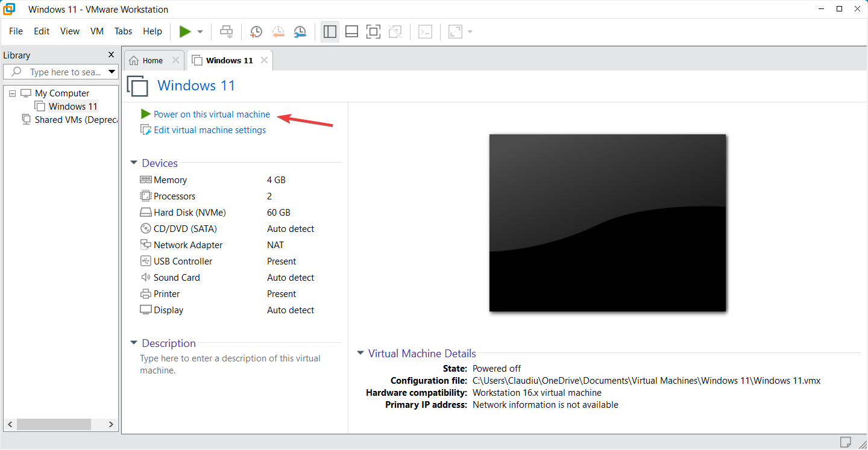Screen dimensions: 868x450
Task: Open the console view toolbar icon
Action: 426,31
